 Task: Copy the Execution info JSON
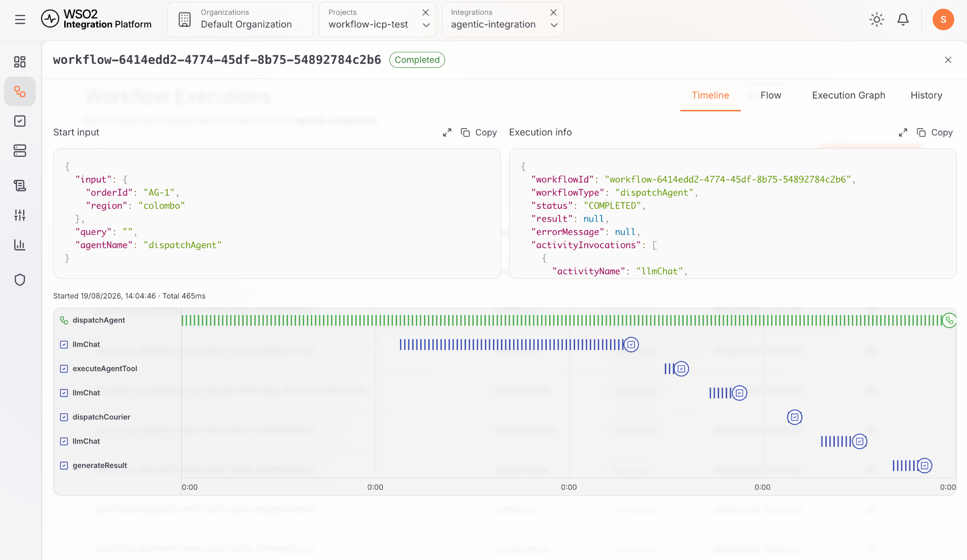click(934, 133)
